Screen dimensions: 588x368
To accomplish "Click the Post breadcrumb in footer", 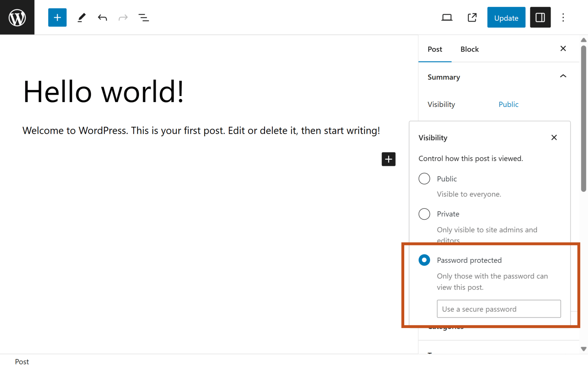I will [22, 362].
